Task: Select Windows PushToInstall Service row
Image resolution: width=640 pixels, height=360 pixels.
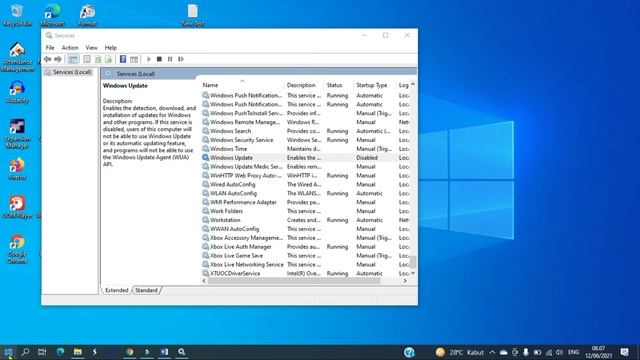Action: coord(306,113)
